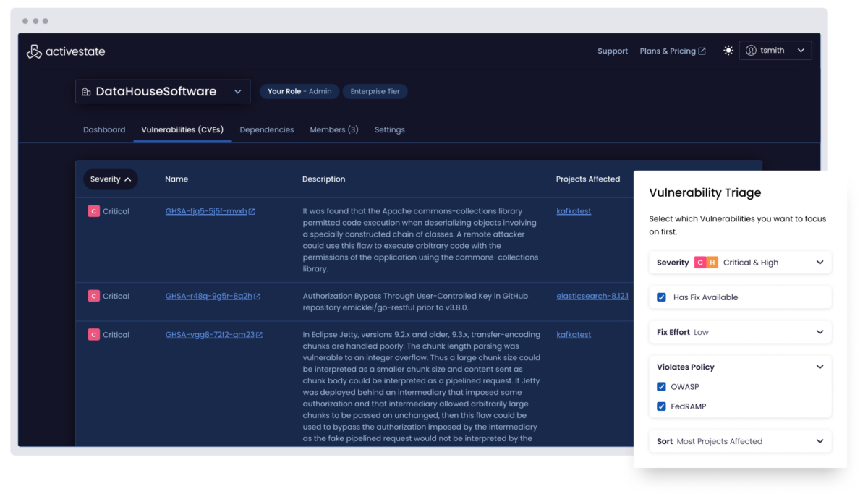Click the ActiveState logo icon

34,51
